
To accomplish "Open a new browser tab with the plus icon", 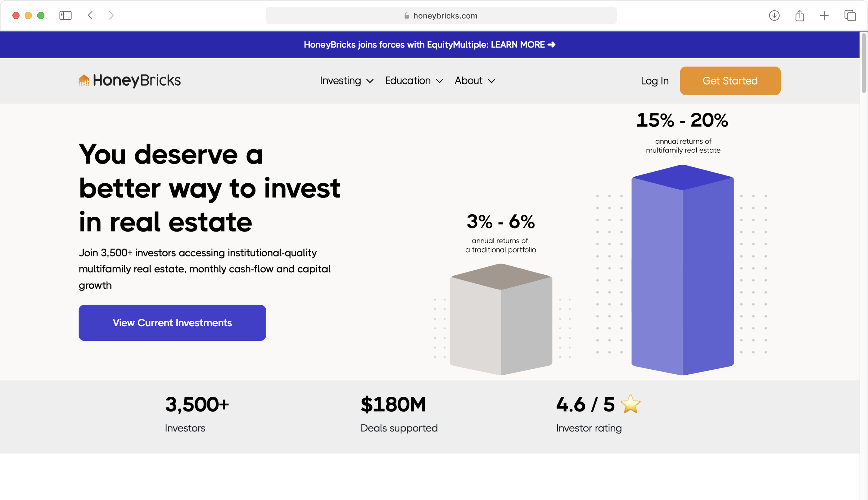I will coord(824,15).
